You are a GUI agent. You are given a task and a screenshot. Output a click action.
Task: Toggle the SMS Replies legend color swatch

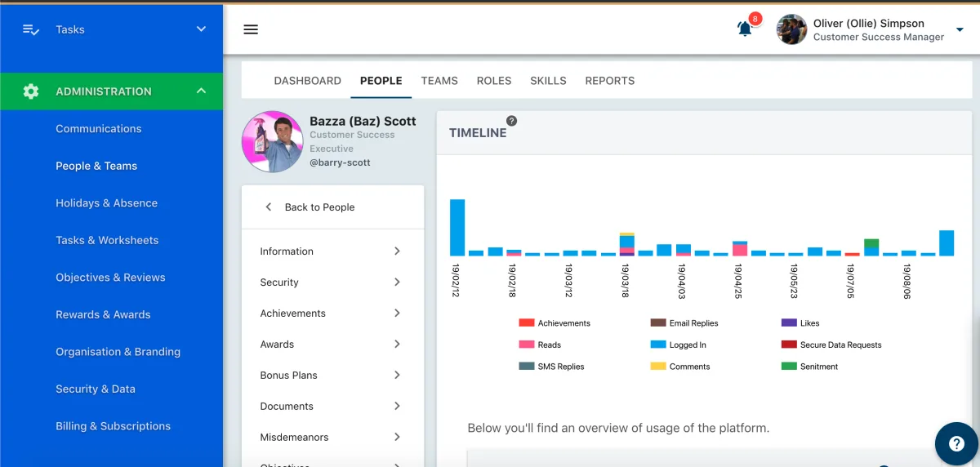click(x=527, y=367)
